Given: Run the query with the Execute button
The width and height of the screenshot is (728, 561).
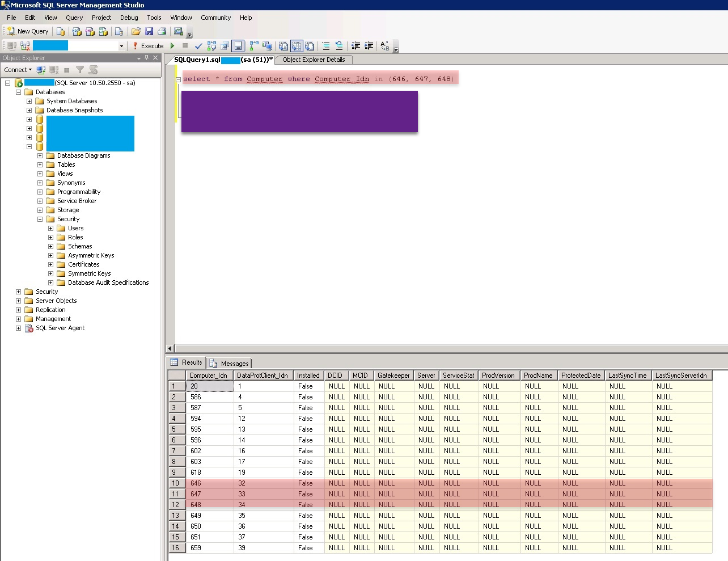Looking at the screenshot, I should tap(152, 46).
